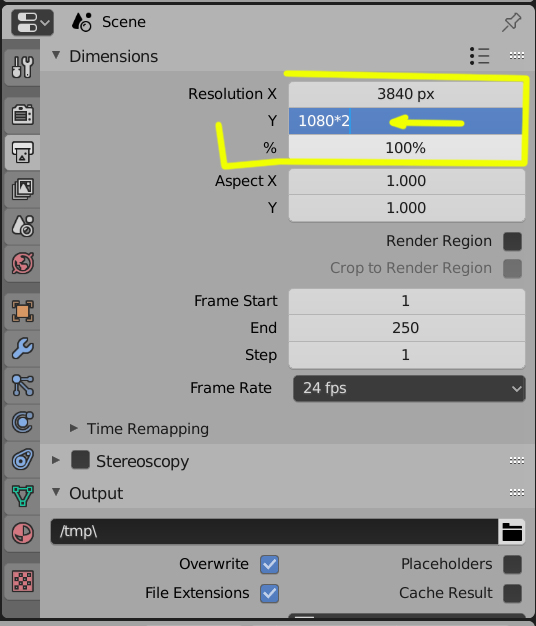The height and width of the screenshot is (626, 536).
Task: Open the Particles properties tab
Action: click(22, 385)
